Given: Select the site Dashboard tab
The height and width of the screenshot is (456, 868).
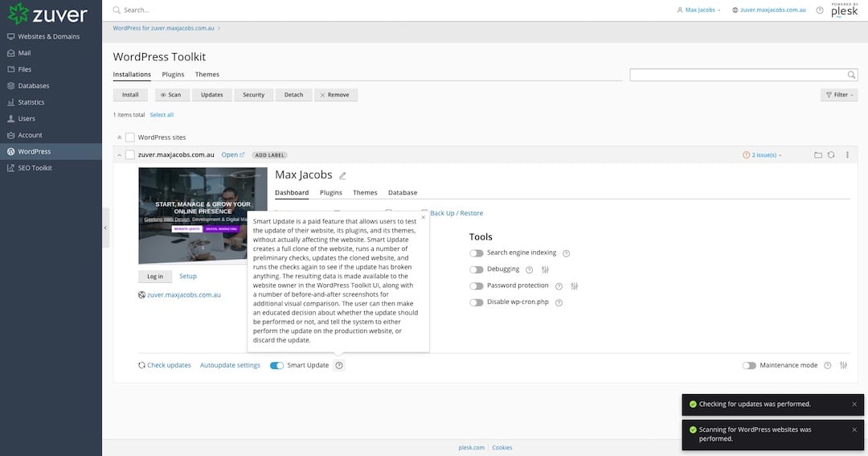Looking at the screenshot, I should tap(292, 193).
